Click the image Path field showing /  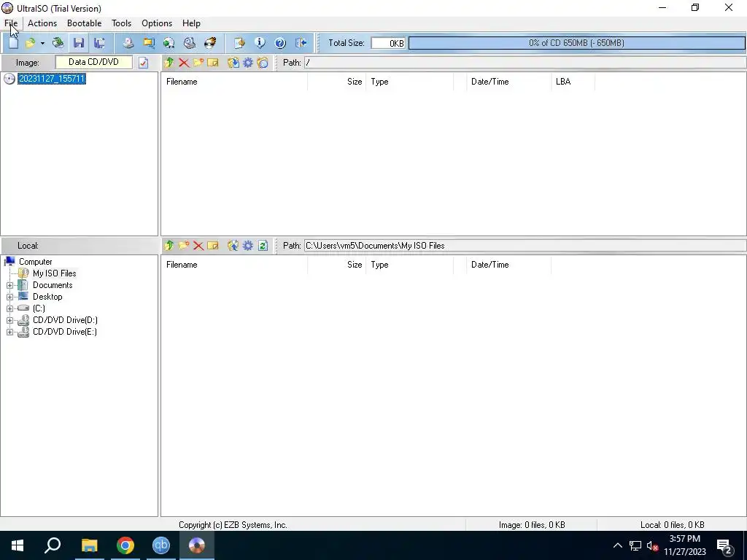click(525, 63)
